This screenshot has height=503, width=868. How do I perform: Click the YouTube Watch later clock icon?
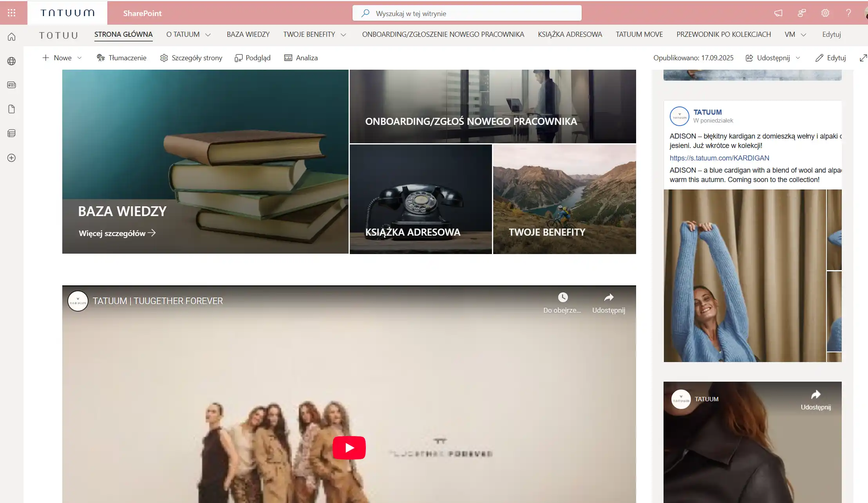[x=562, y=297]
